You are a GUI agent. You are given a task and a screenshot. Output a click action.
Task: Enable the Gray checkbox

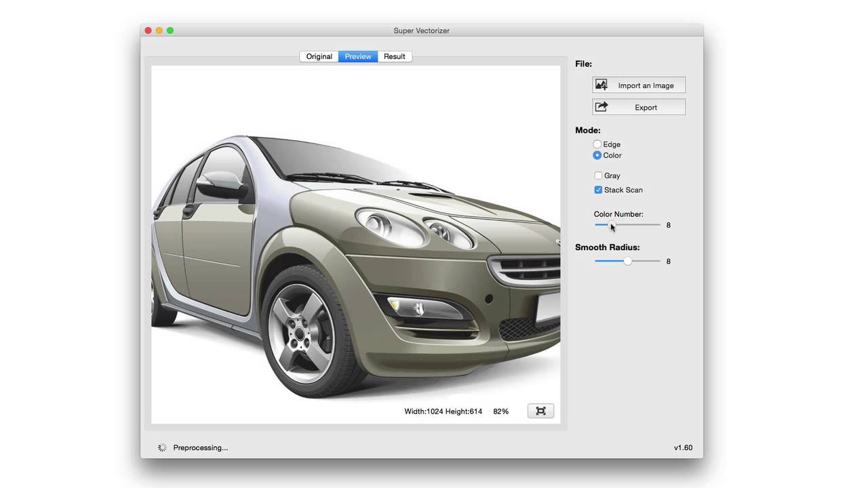coord(598,176)
